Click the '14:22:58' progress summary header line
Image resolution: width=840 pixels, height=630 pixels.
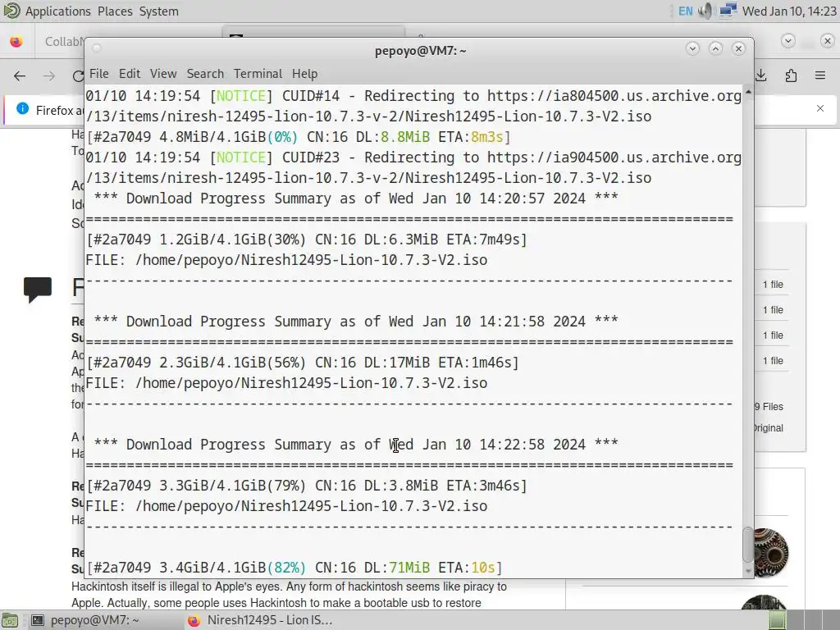tap(356, 445)
